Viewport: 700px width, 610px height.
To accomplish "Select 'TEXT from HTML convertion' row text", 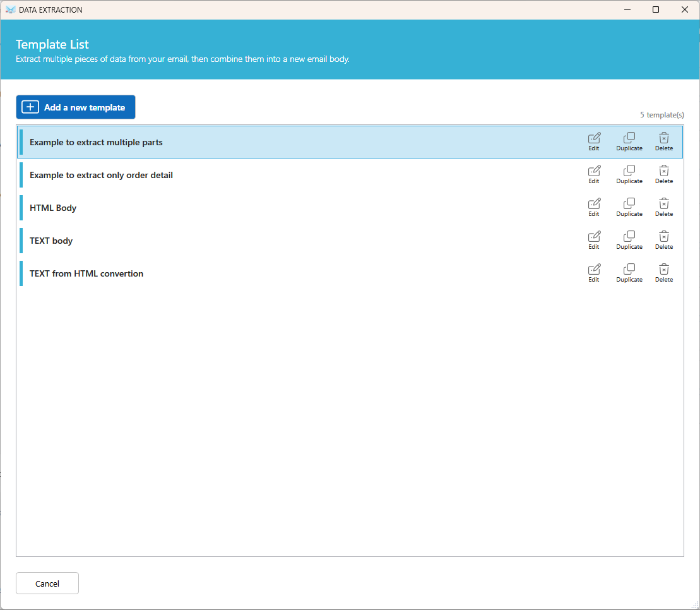I will [x=86, y=273].
